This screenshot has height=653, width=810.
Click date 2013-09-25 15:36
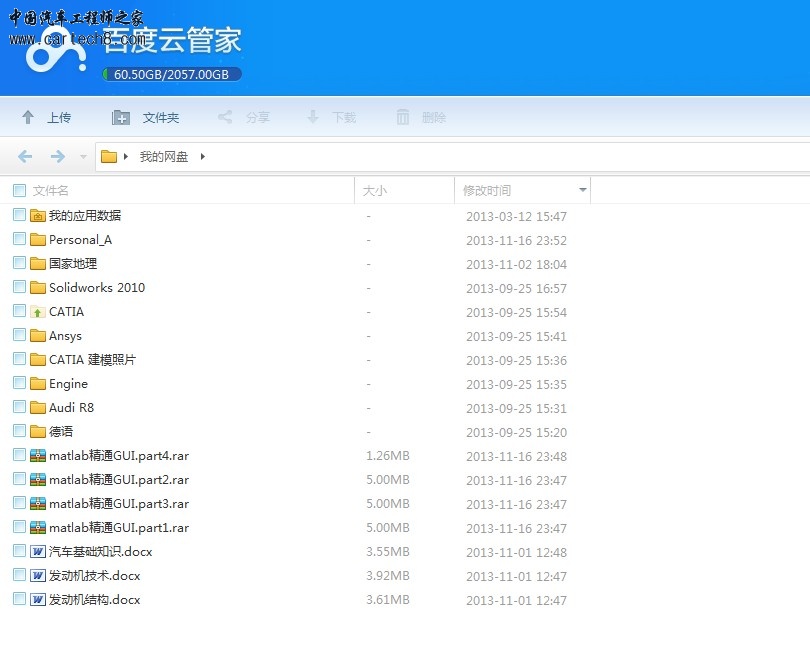click(x=517, y=360)
